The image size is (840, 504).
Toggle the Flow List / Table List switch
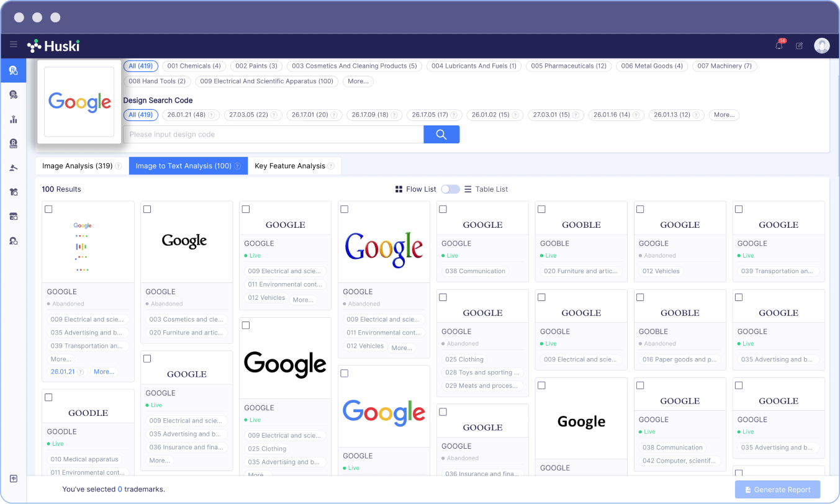pyautogui.click(x=450, y=189)
